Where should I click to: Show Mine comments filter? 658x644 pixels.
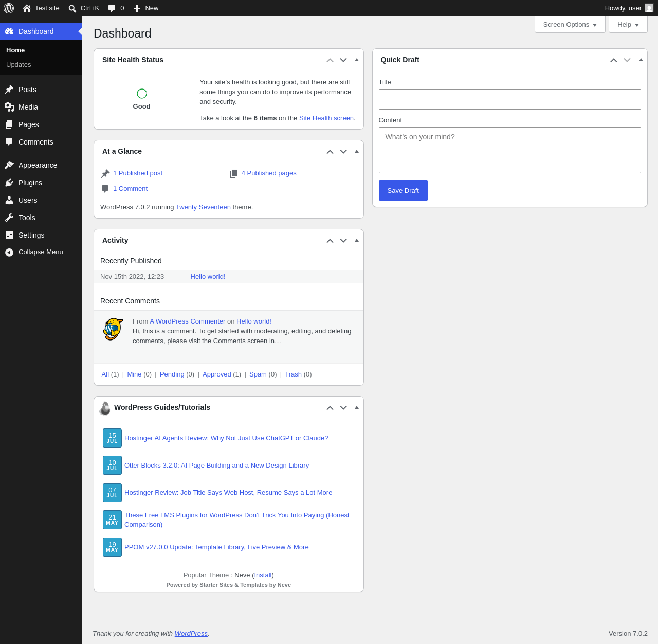pyautogui.click(x=134, y=374)
